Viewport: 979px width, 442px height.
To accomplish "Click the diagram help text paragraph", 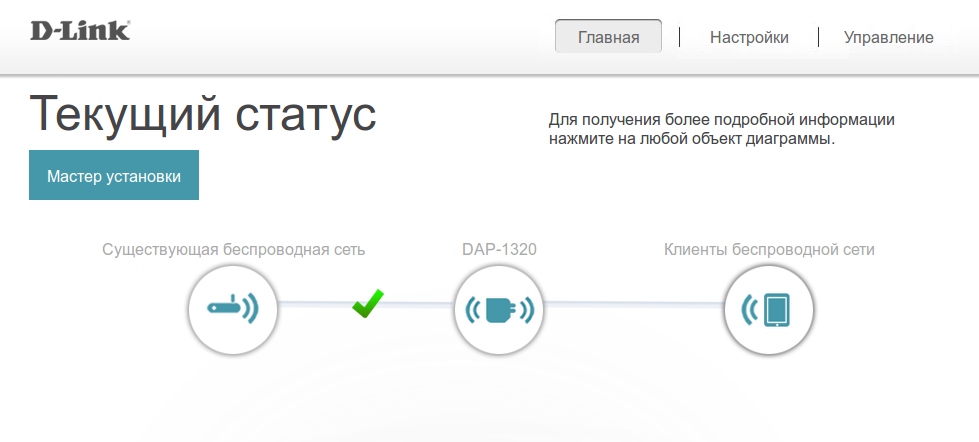I will [721, 129].
